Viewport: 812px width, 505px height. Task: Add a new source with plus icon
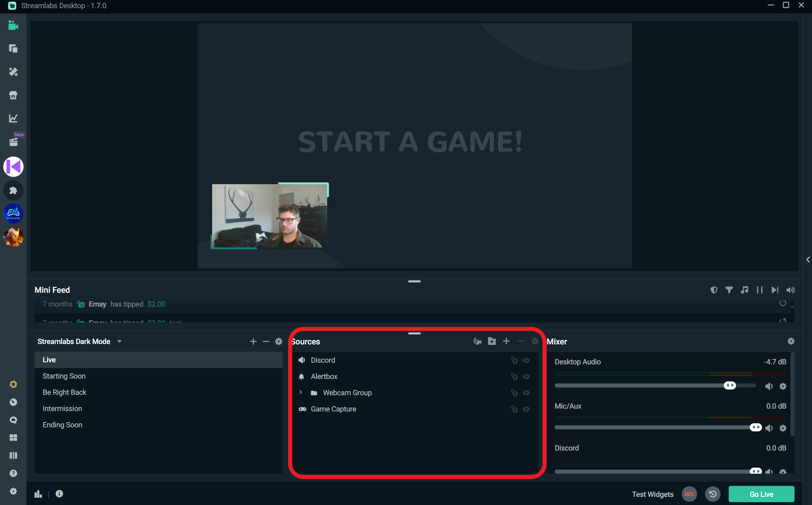point(506,341)
